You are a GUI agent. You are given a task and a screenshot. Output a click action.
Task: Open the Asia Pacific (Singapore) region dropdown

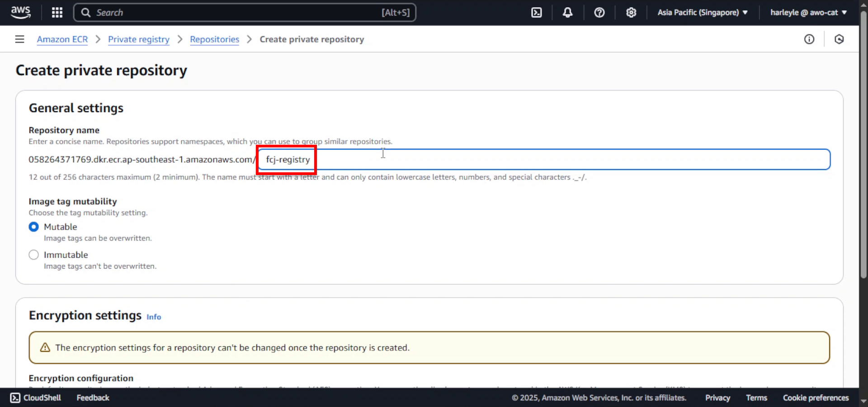click(x=703, y=13)
